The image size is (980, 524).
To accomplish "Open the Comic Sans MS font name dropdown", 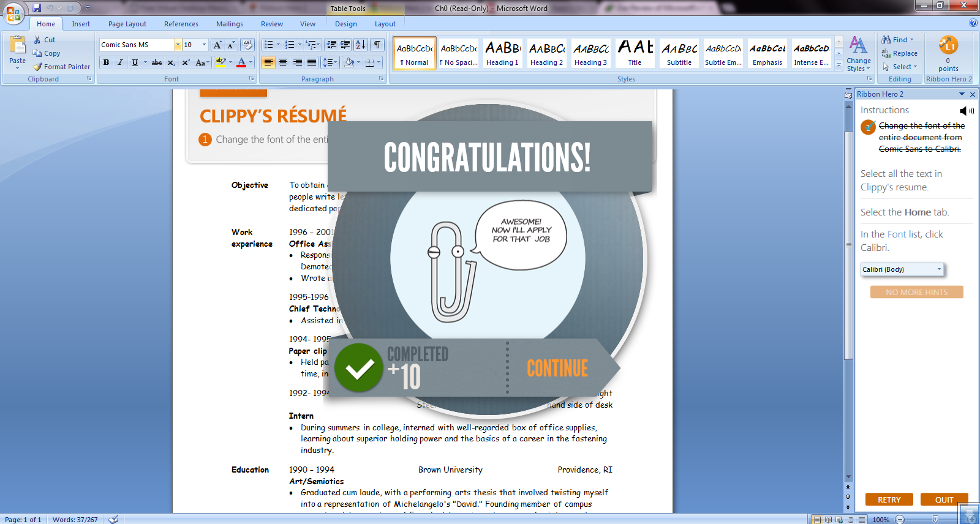I will click(178, 45).
